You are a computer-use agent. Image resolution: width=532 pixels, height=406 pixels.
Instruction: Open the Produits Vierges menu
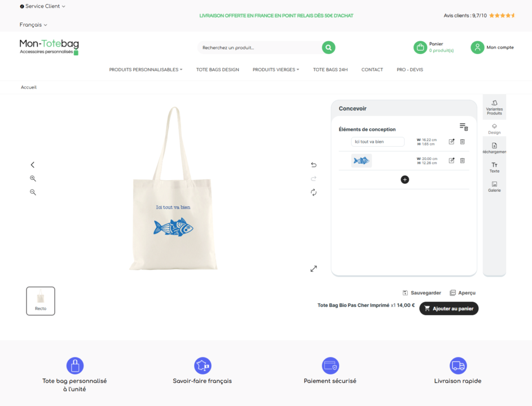pos(275,70)
